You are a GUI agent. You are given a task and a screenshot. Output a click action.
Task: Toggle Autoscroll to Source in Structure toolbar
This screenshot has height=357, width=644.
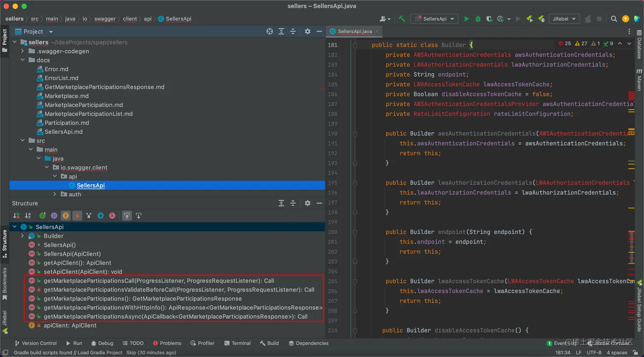(x=127, y=216)
